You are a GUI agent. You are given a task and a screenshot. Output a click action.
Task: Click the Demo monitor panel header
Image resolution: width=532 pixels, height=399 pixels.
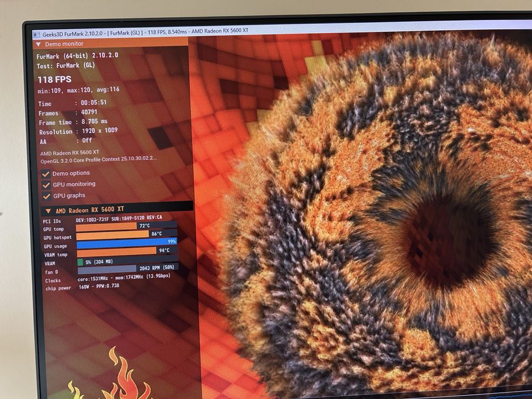click(x=110, y=43)
